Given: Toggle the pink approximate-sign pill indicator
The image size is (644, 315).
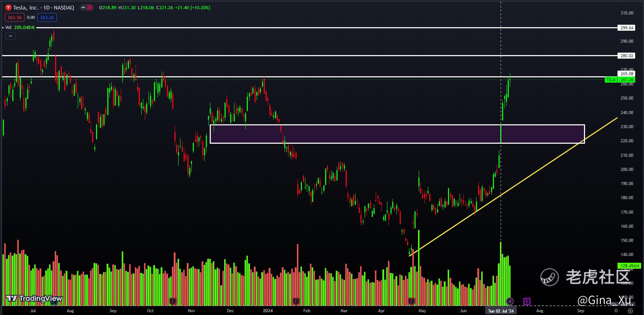Looking at the screenshot, I should [x=90, y=7].
